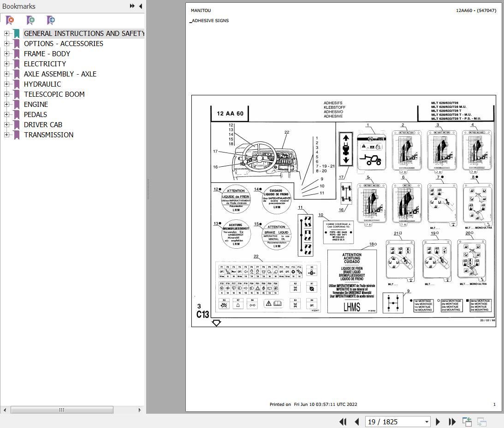Image resolution: width=504 pixels, height=428 pixels.
Task: Go to the first page
Action: [x=343, y=422]
